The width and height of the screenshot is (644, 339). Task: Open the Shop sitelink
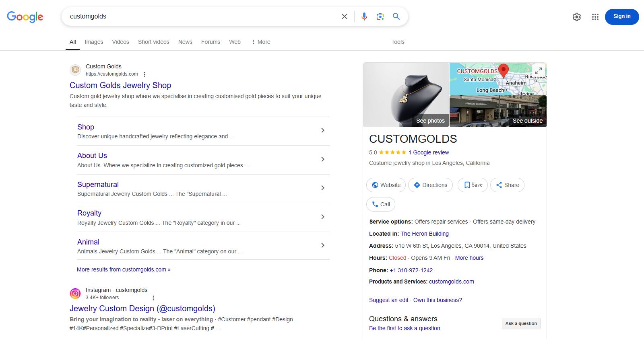pyautogui.click(x=86, y=127)
